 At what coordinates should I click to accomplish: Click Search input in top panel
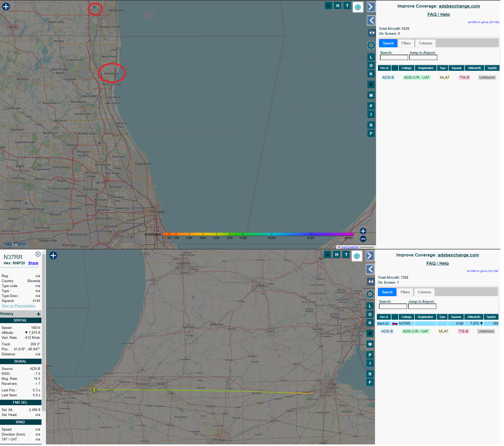(394, 58)
